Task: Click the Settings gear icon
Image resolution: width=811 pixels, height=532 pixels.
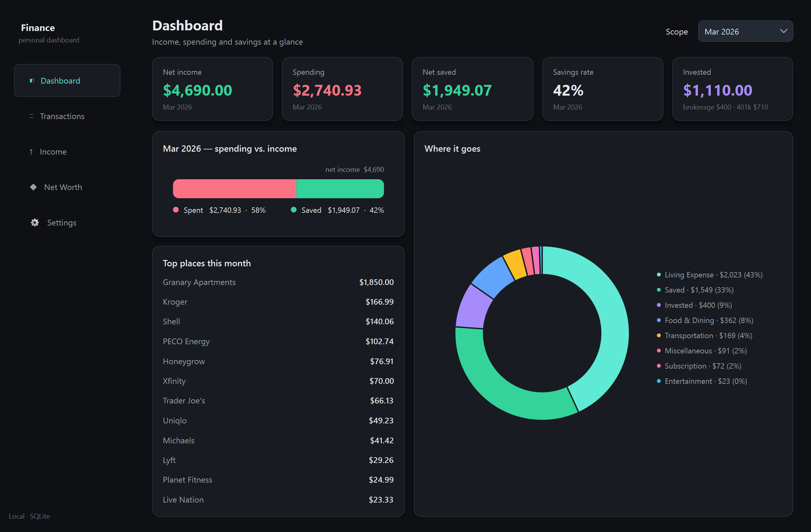Action: click(x=35, y=222)
